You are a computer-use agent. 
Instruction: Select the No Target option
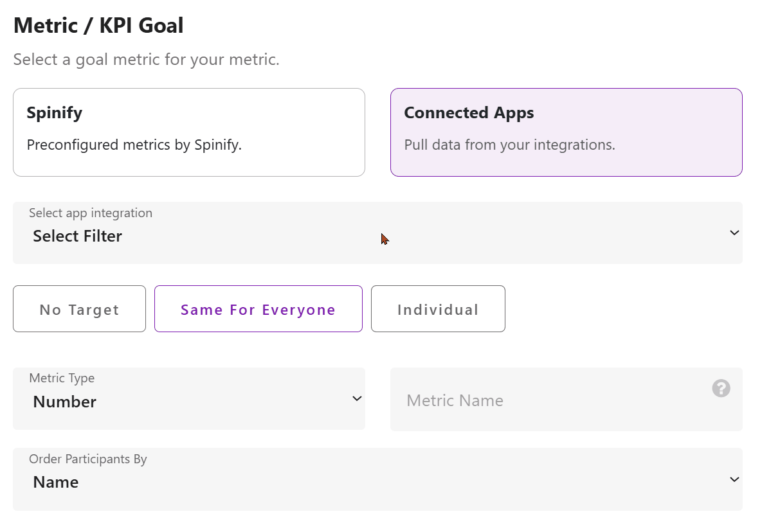(79, 309)
